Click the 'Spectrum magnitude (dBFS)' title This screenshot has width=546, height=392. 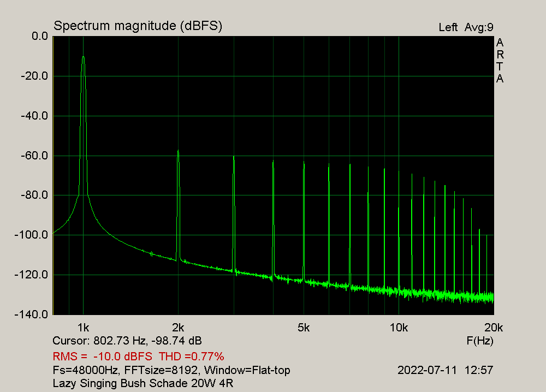click(138, 26)
